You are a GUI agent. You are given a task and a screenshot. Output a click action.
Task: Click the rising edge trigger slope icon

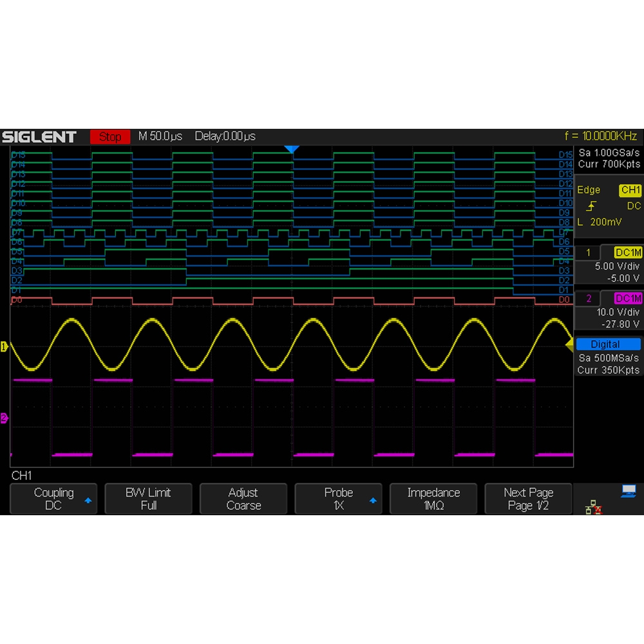tap(592, 206)
